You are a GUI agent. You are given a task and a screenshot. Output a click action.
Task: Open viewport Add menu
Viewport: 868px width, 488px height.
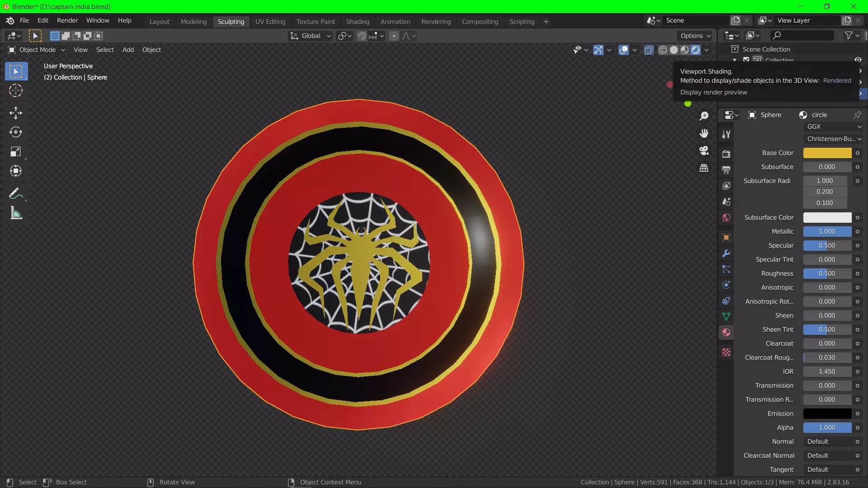128,50
